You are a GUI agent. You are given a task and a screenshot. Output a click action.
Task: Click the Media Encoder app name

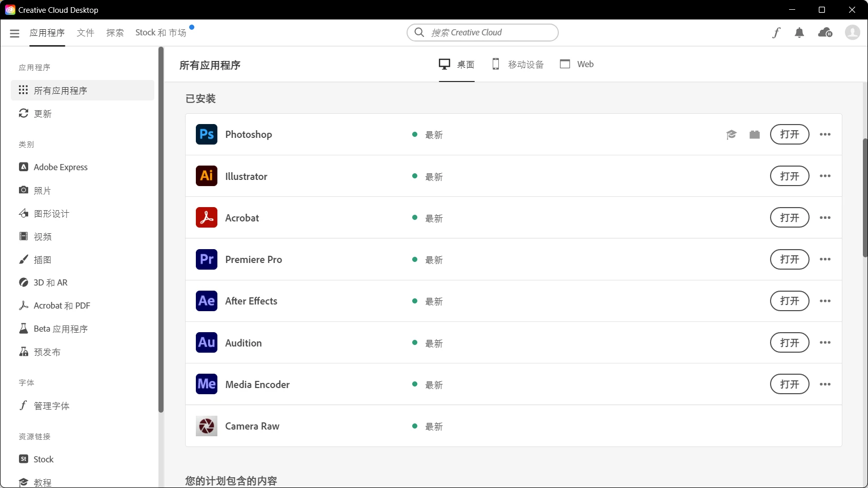(x=257, y=384)
